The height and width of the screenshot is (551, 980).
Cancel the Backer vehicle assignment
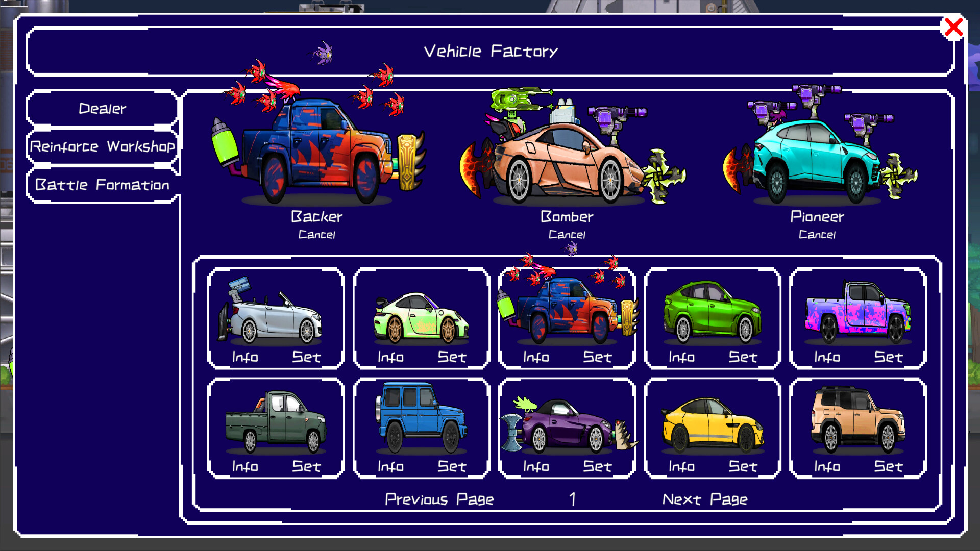pyautogui.click(x=317, y=234)
